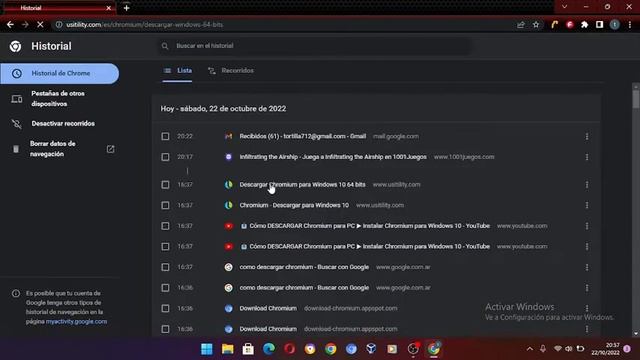The width and height of the screenshot is (640, 360).
Task: Open the first Download Chromium history link
Action: click(x=268, y=308)
